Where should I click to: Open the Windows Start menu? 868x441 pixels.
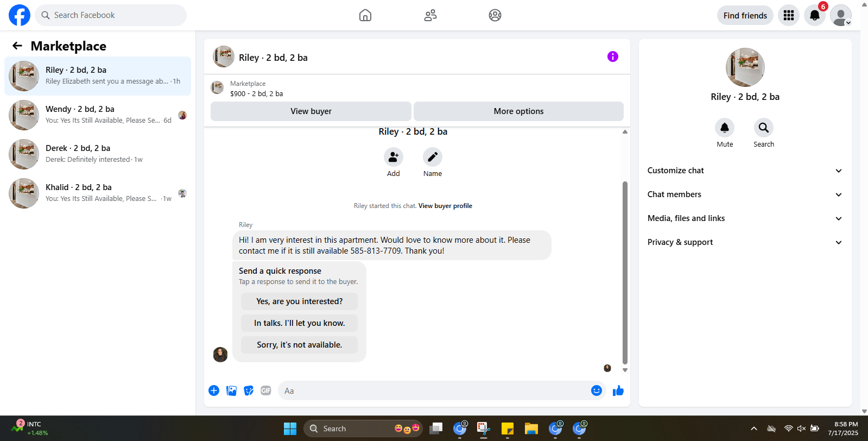click(290, 429)
